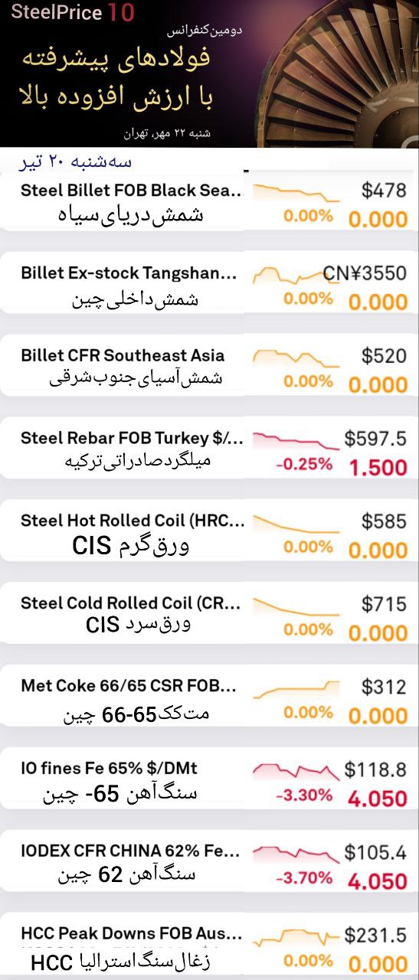View the IODEX CFR CHINA 62% sparkline

[296, 854]
